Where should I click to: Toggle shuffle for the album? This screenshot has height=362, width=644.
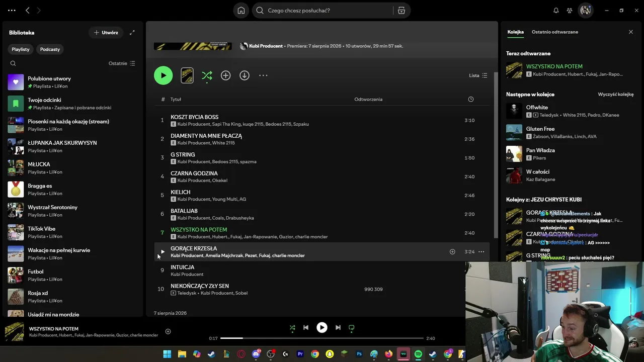(x=207, y=75)
